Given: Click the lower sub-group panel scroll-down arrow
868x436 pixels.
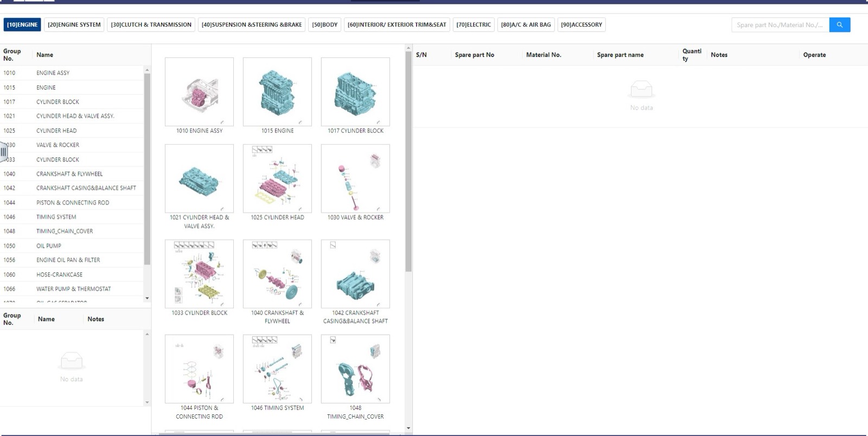Looking at the screenshot, I should point(147,402).
